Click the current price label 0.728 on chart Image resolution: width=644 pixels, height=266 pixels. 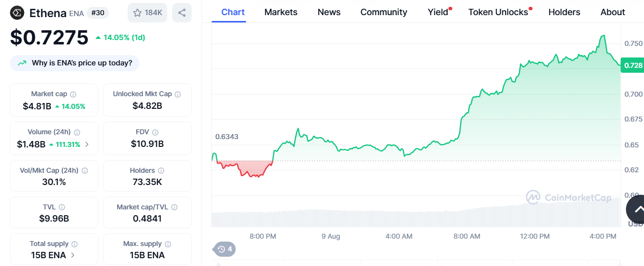[633, 65]
